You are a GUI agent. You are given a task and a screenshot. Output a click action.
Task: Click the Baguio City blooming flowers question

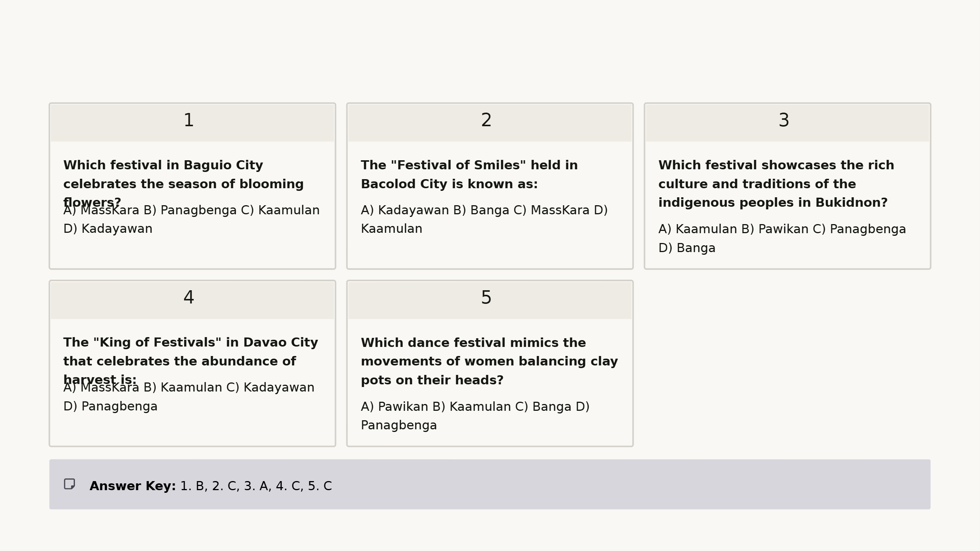click(x=183, y=184)
